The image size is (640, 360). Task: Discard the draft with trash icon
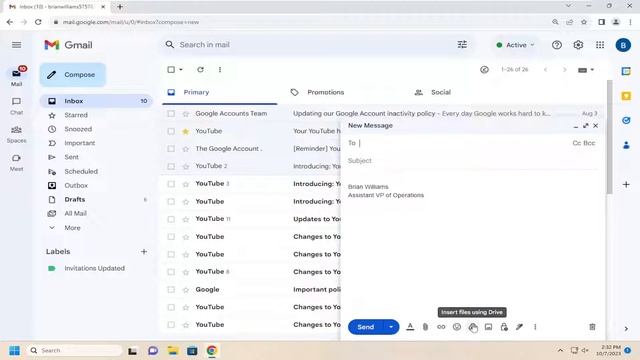click(x=592, y=327)
